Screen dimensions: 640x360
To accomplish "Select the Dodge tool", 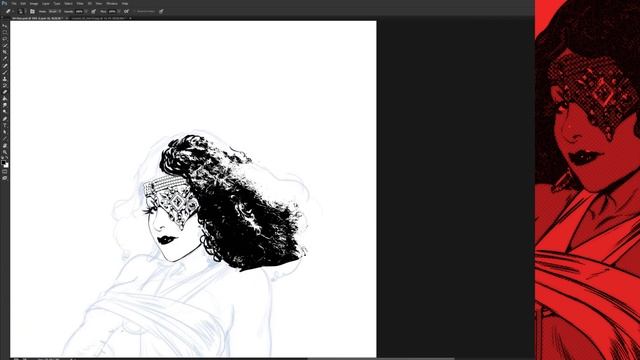I will 5,111.
